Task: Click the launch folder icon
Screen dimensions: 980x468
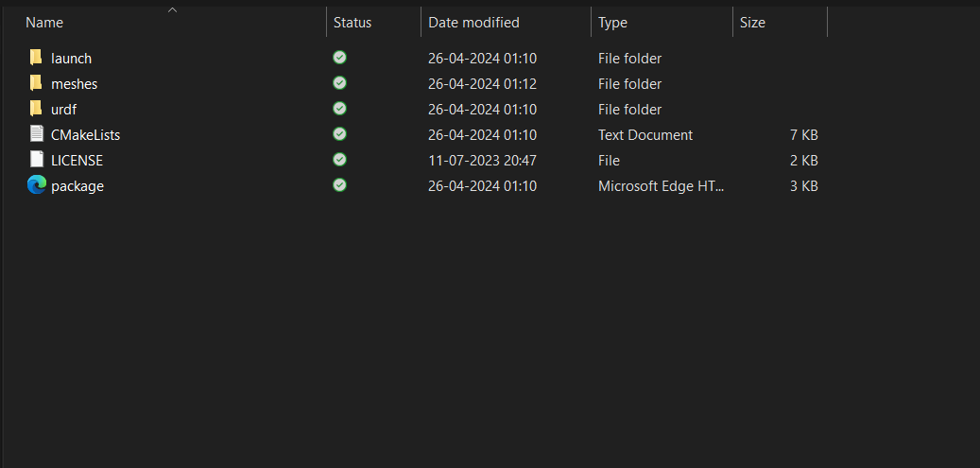Action: coord(36,58)
